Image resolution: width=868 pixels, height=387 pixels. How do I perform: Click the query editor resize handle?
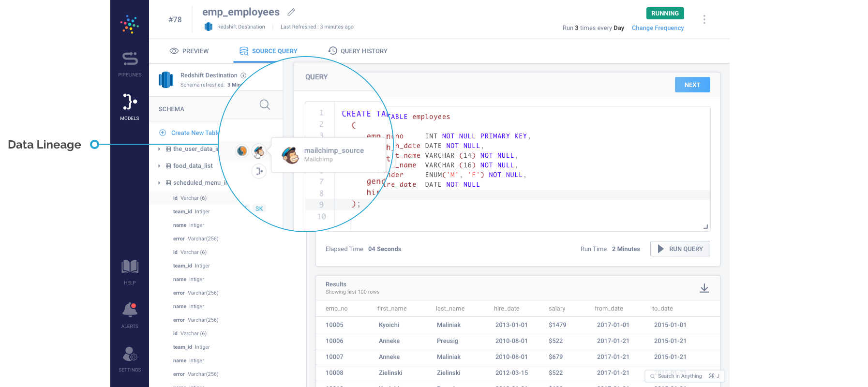[705, 227]
